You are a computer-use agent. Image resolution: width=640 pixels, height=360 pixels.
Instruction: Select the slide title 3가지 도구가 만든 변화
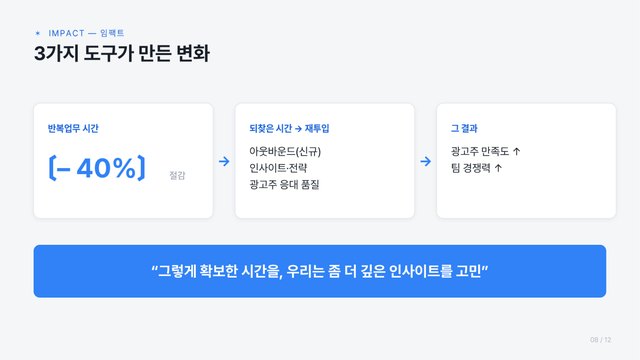pyautogui.click(x=122, y=53)
